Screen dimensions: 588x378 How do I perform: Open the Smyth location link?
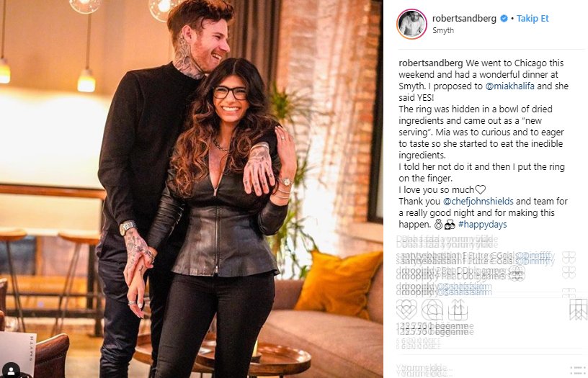[x=443, y=30]
